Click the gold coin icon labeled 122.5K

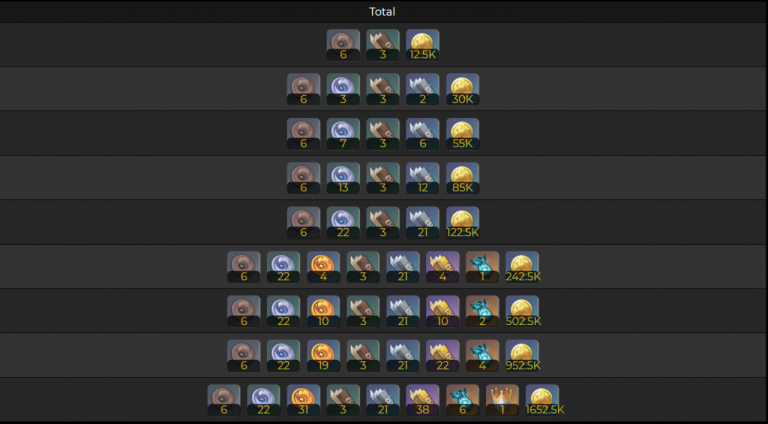[x=462, y=223]
